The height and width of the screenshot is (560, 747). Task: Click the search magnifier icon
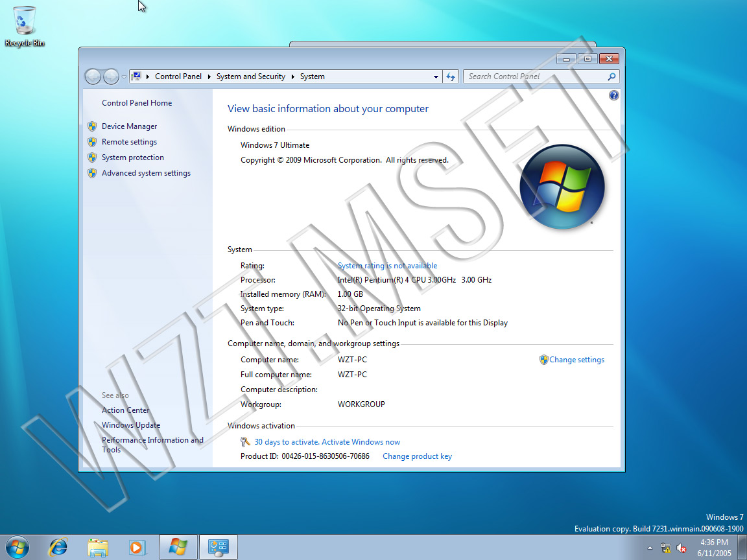(x=611, y=76)
